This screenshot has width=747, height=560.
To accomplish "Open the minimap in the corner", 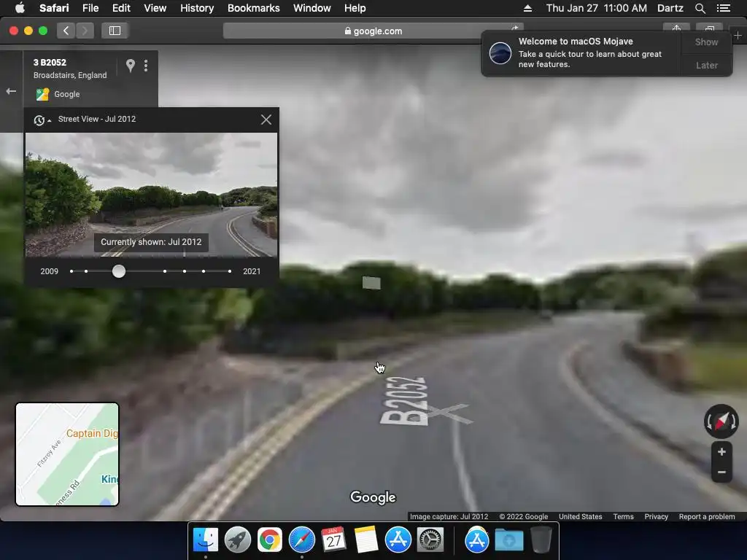I will [67, 454].
